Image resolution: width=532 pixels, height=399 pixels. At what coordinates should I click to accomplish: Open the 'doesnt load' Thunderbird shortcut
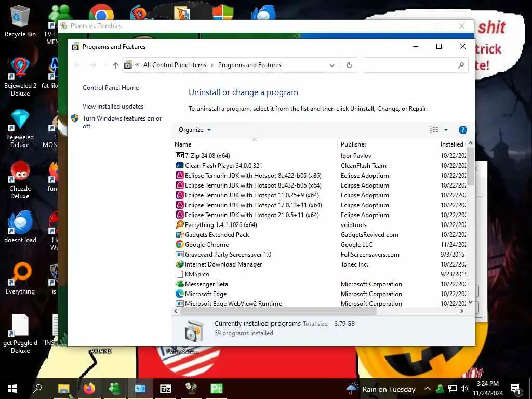20,227
